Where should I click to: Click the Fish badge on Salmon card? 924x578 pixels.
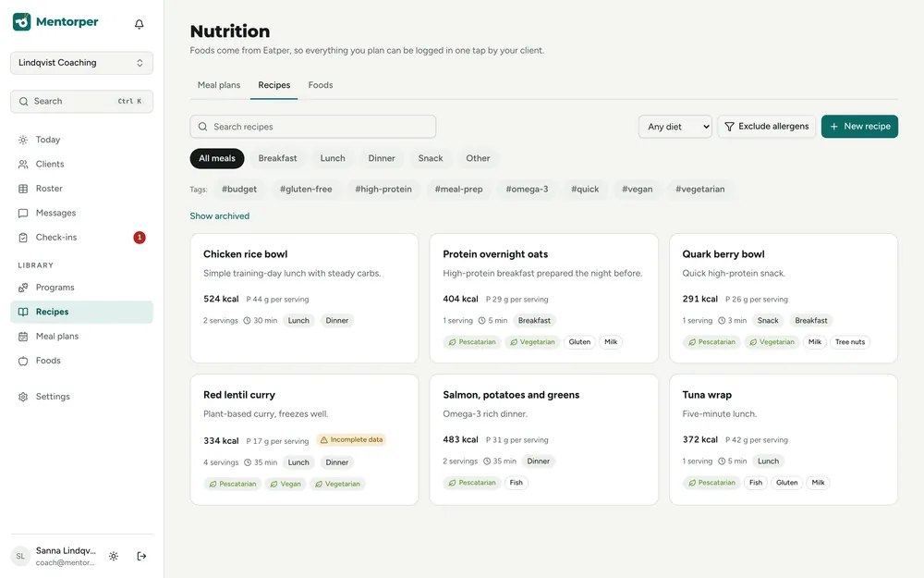(517, 483)
